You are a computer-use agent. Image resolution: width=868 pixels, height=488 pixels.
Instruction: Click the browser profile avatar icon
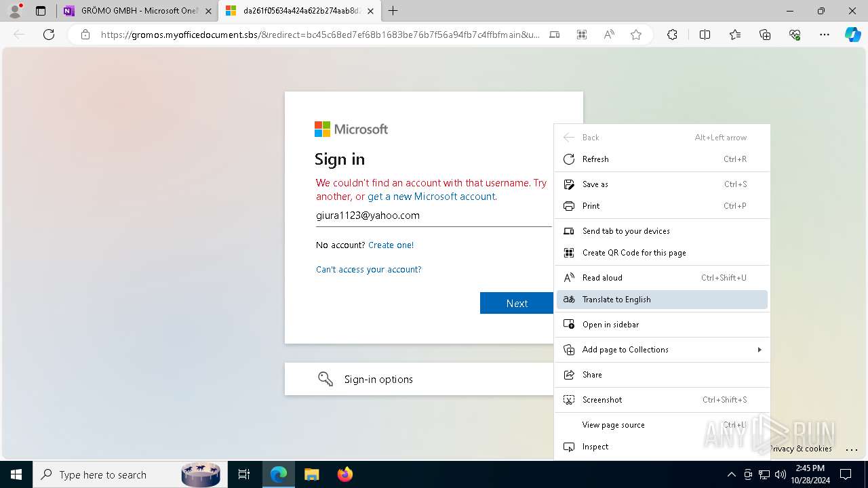15,11
